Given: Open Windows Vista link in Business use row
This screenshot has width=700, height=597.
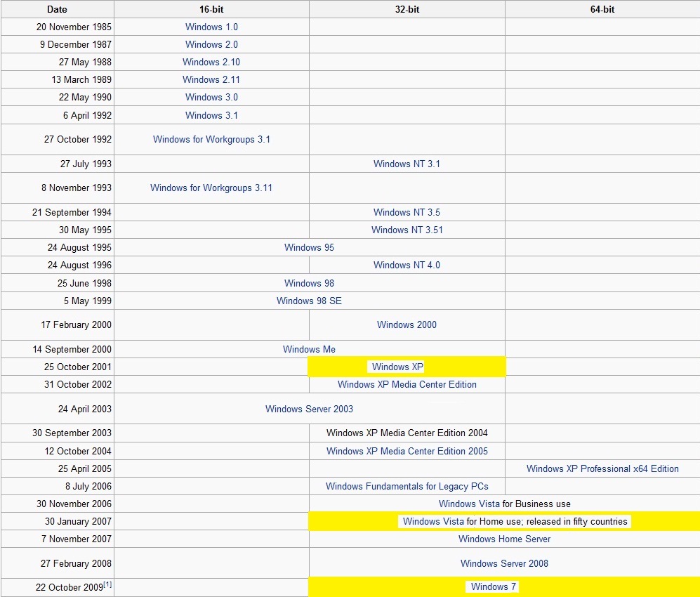Looking at the screenshot, I should 469,504.
